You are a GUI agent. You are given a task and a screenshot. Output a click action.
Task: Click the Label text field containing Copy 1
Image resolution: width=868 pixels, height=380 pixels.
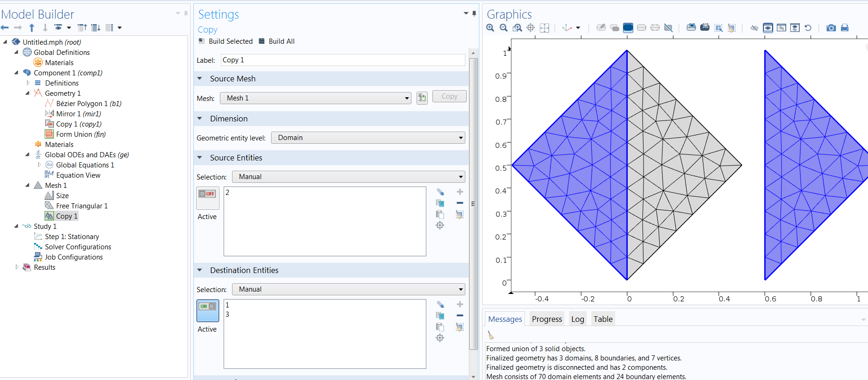(x=342, y=60)
